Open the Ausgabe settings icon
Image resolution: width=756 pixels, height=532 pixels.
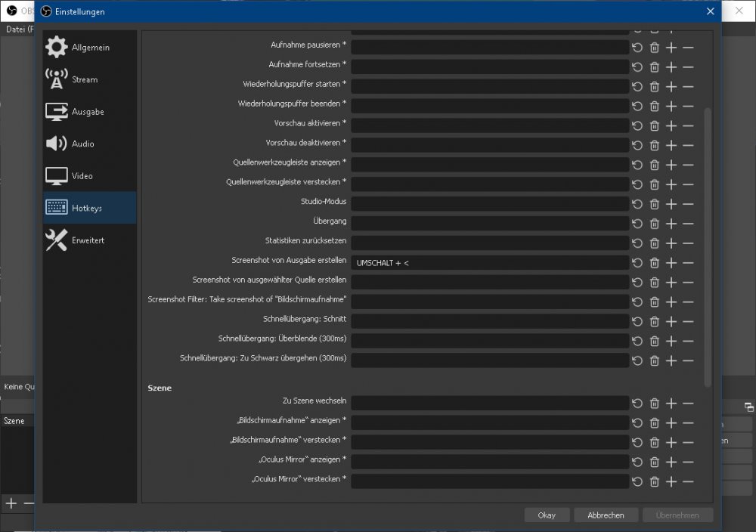click(x=57, y=111)
